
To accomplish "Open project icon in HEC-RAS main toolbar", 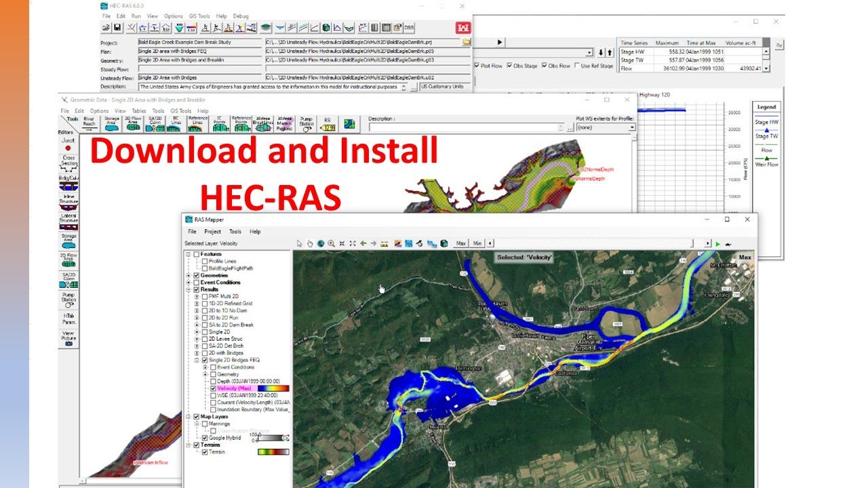I will pos(106,28).
